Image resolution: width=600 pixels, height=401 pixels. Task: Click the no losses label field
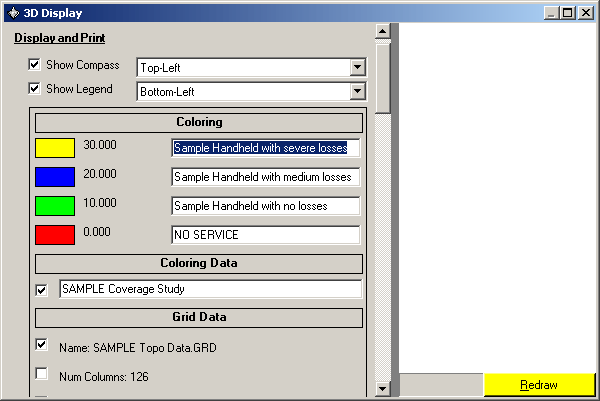tap(266, 206)
